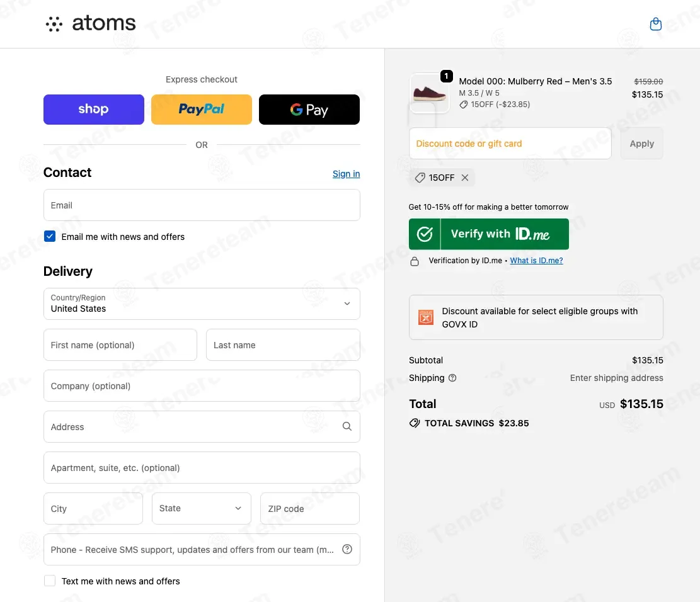Viewport: 700px width, 602px height.
Task: Focus the City field
Action: pyautogui.click(x=93, y=508)
